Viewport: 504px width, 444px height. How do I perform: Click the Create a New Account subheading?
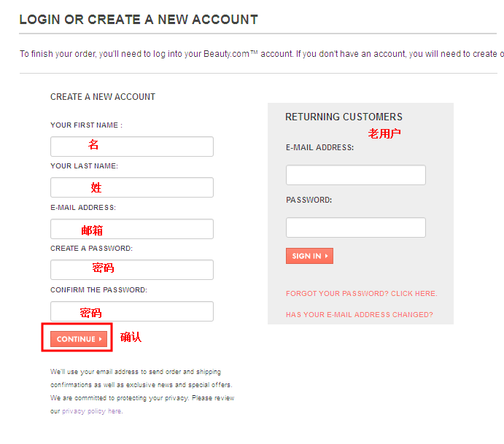(x=103, y=97)
